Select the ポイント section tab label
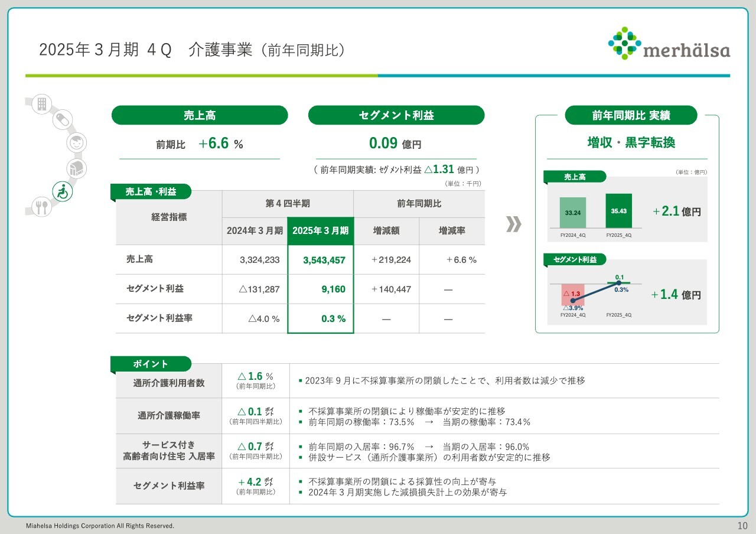Viewport: 756px width, 534px height. [151, 364]
